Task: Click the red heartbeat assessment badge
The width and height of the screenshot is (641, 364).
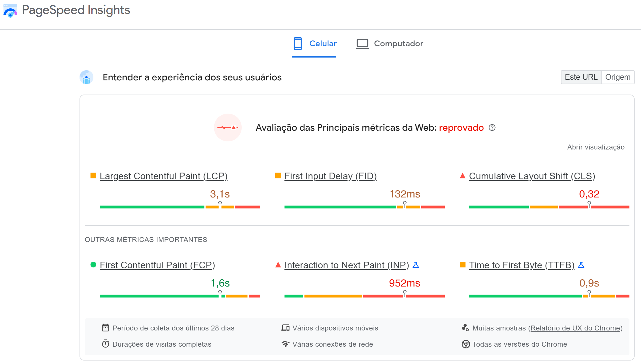Action: click(228, 127)
